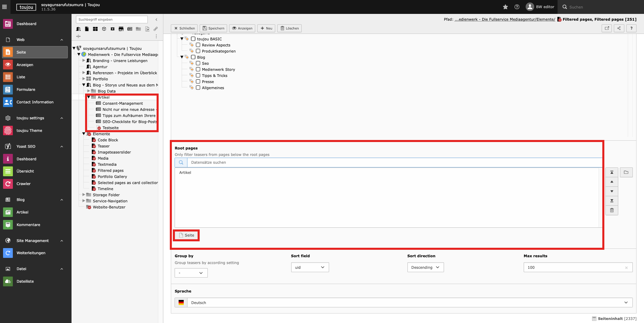Open the Dateiliste module
Image resolution: width=644 pixels, height=323 pixels.
tap(25, 281)
